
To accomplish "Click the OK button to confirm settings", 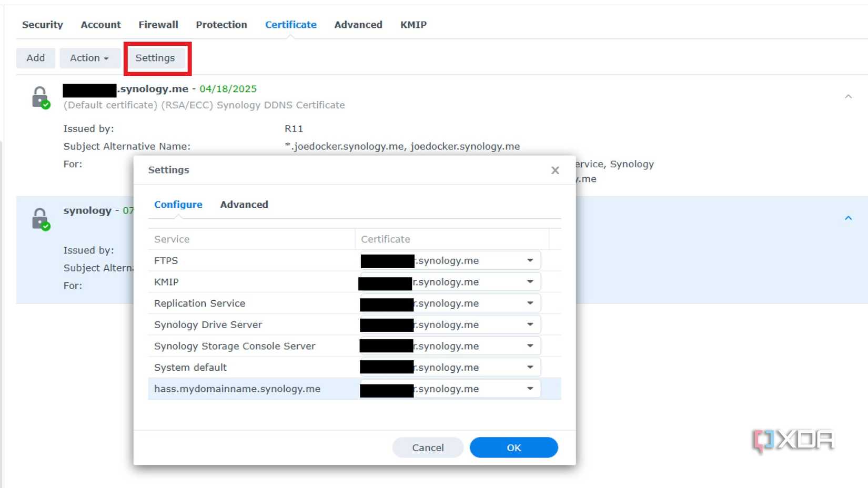I will (513, 448).
